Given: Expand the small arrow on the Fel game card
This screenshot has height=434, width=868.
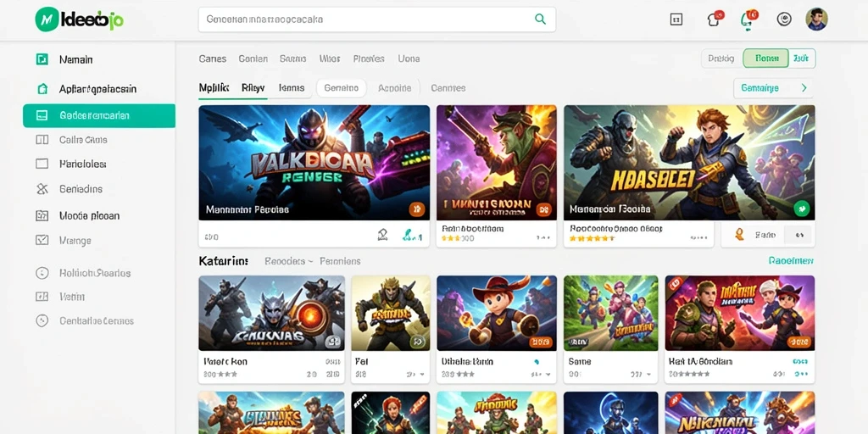Looking at the screenshot, I should tap(422, 375).
